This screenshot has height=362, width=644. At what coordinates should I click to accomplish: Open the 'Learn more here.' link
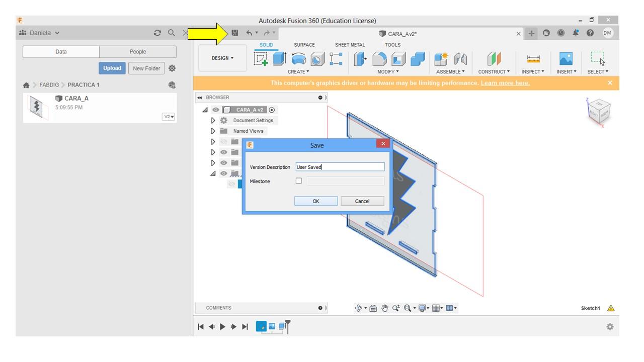point(505,83)
